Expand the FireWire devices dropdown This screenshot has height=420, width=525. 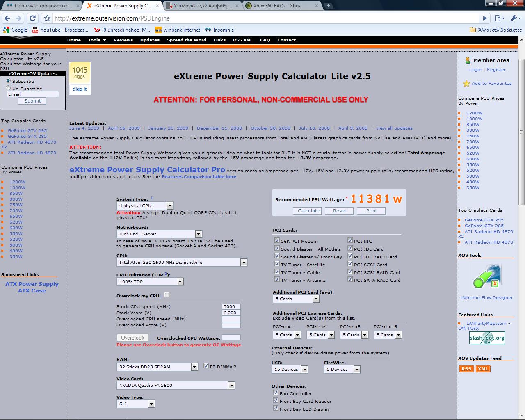342,369
